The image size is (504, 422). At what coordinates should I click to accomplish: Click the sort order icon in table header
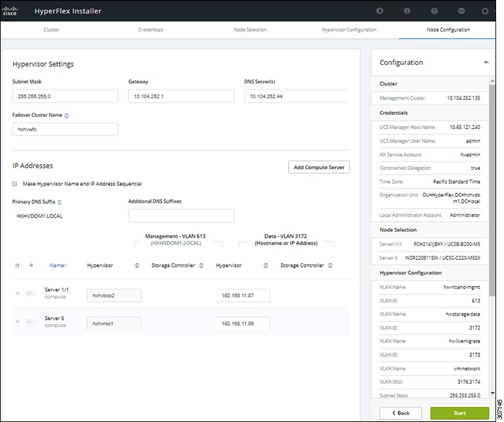[17, 266]
